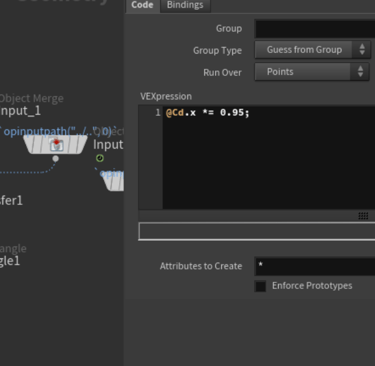The height and width of the screenshot is (366, 375).
Task: Click the Group input field
Action: point(315,29)
